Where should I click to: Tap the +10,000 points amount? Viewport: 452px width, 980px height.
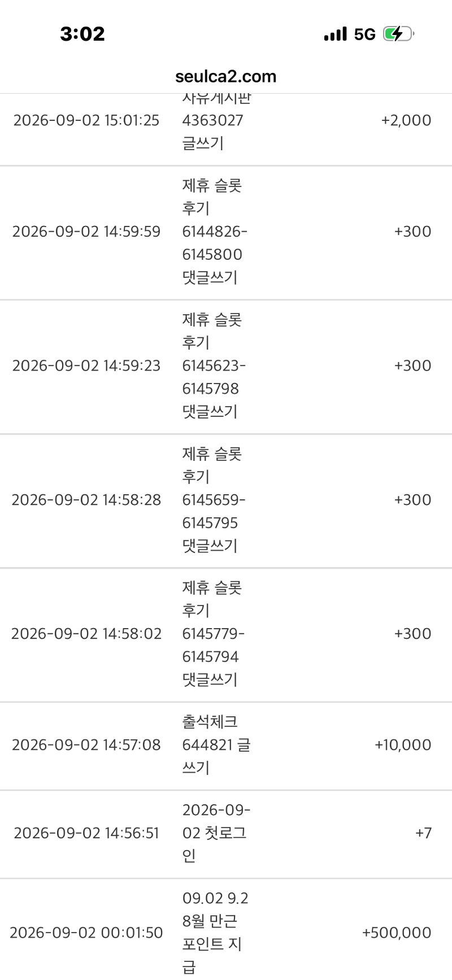point(403,745)
